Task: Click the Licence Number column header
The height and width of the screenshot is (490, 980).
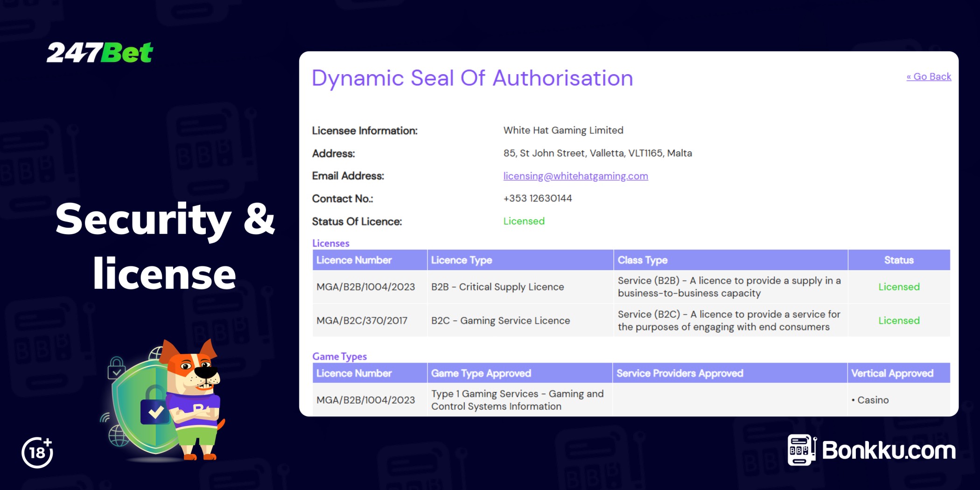Action: tap(354, 260)
